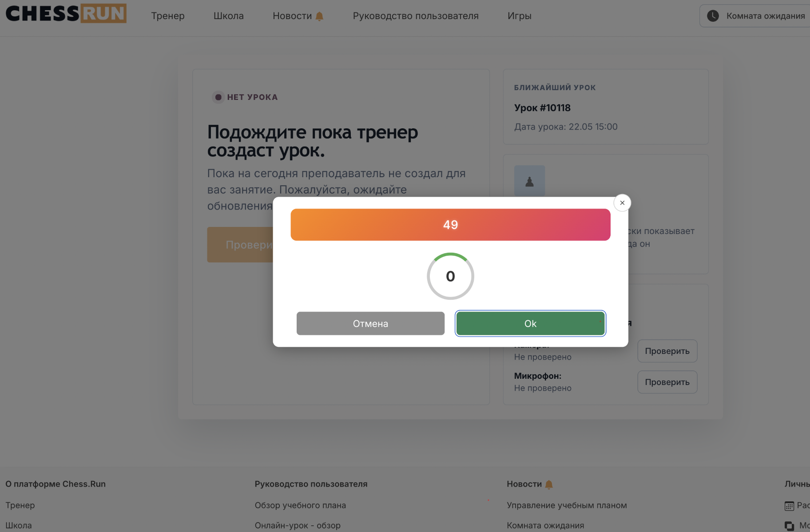Confirm with the green Ok button

[530, 323]
